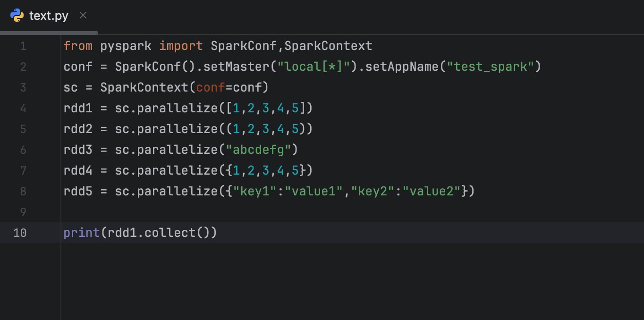Click 'setMaster' on line 2
The height and width of the screenshot is (320, 644).
[236, 67]
